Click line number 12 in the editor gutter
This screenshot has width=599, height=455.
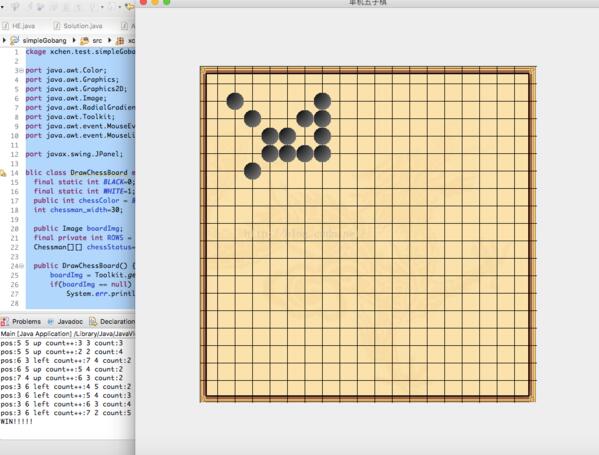pyautogui.click(x=15, y=154)
